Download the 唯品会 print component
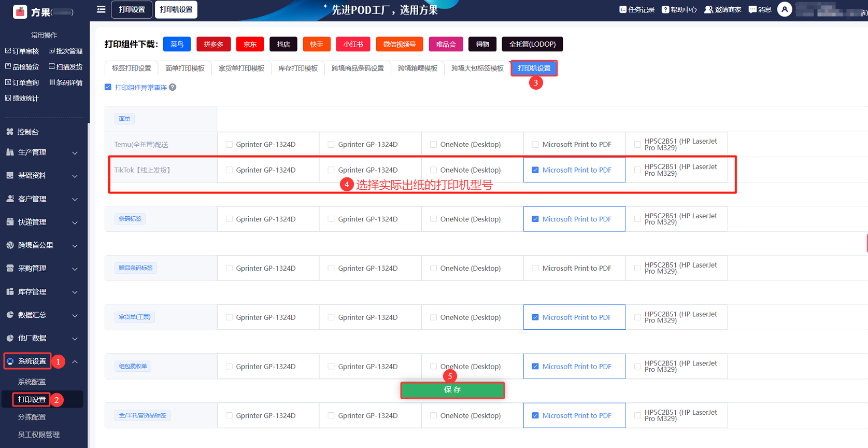 tap(446, 44)
